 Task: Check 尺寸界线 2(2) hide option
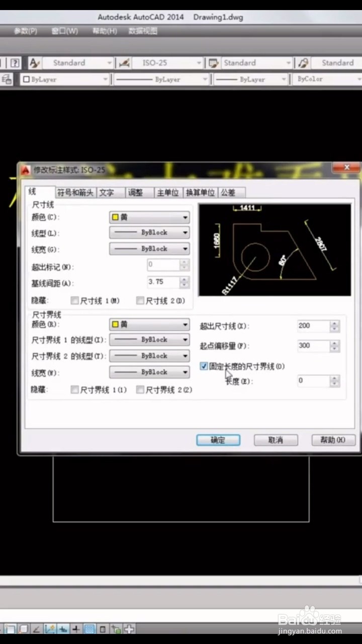click(140, 389)
